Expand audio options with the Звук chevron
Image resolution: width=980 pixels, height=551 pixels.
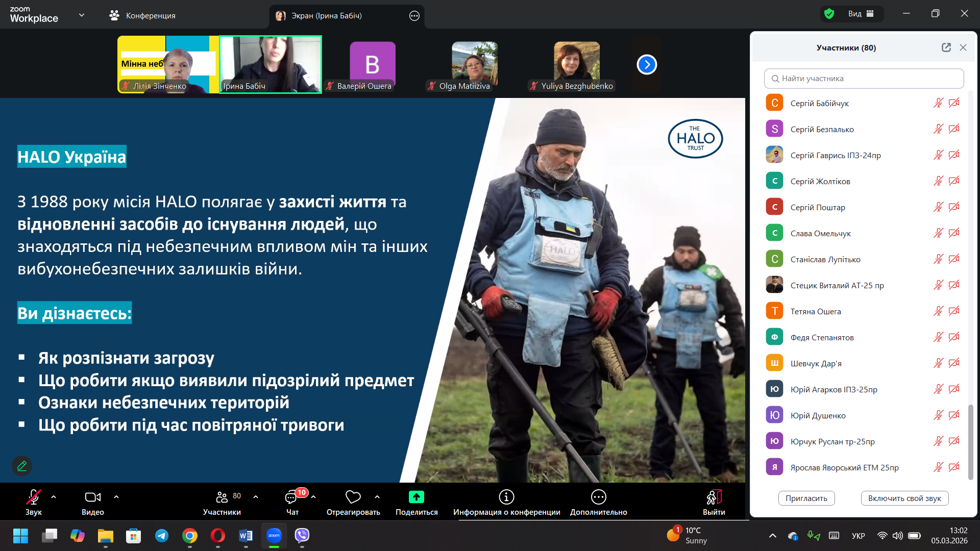(x=54, y=496)
